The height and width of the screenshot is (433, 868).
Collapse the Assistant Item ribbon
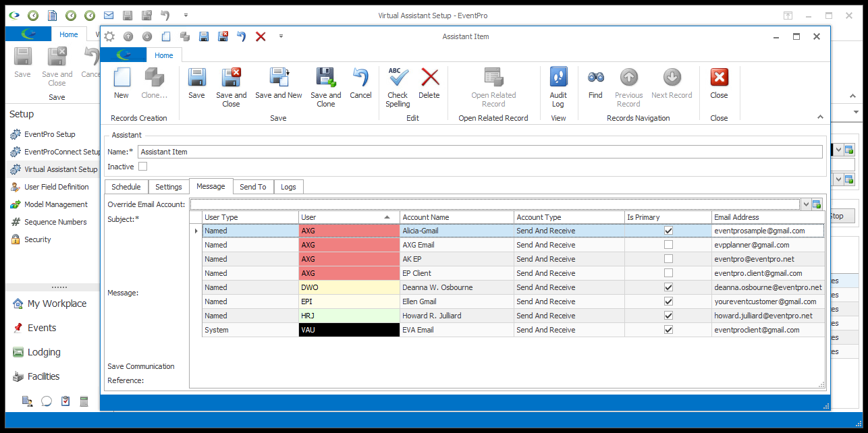pyautogui.click(x=821, y=117)
